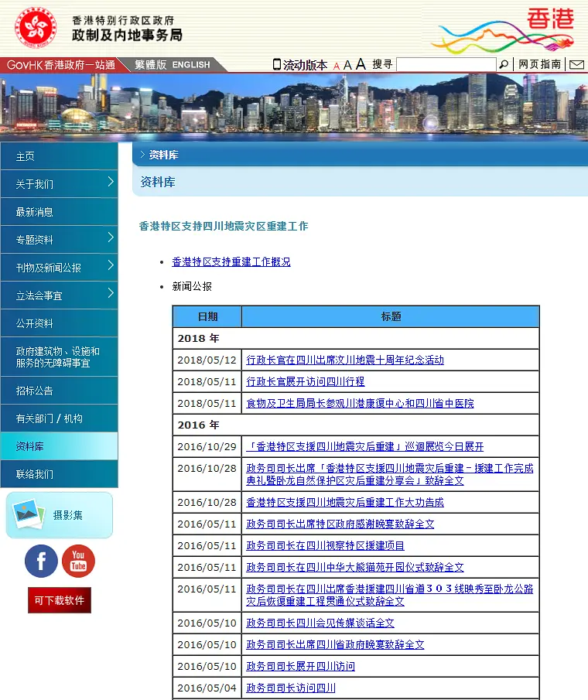This screenshot has height=700, width=588.
Task: Click the 可下载软件 button
Action: (60, 600)
